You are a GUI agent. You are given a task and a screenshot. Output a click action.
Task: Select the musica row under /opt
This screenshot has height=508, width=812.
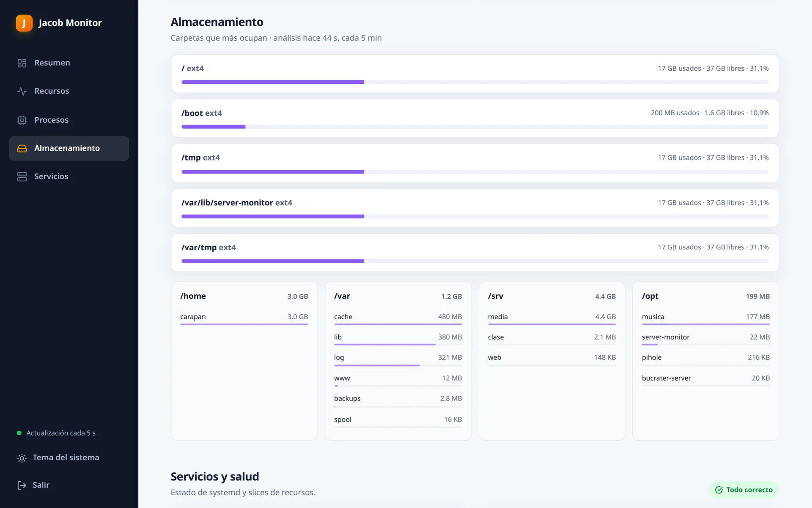[706, 319]
